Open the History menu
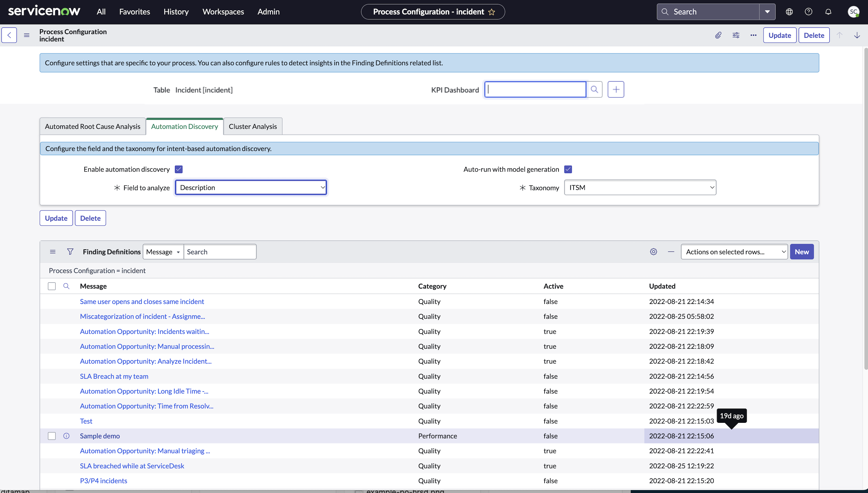Viewport: 868px width, 493px height. coord(176,12)
